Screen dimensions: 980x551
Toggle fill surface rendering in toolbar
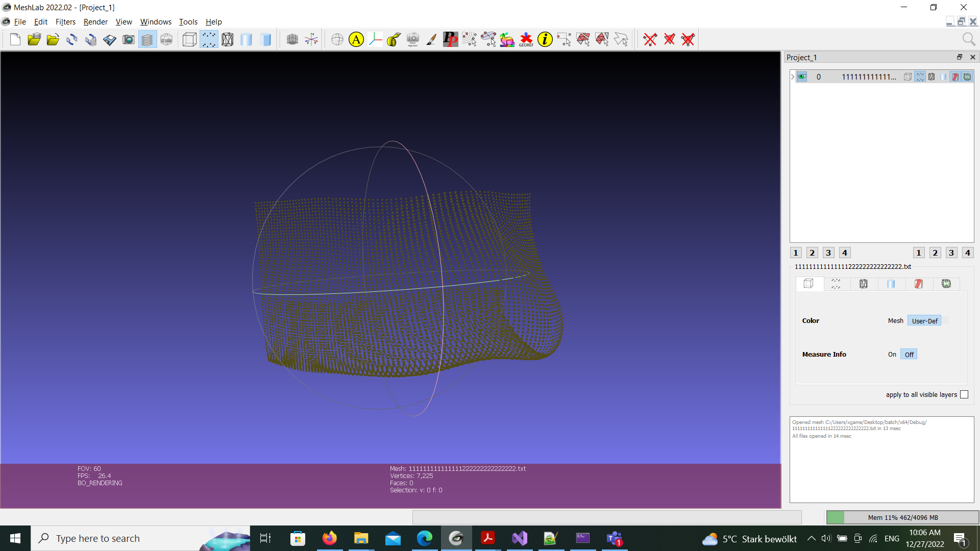[x=247, y=39]
